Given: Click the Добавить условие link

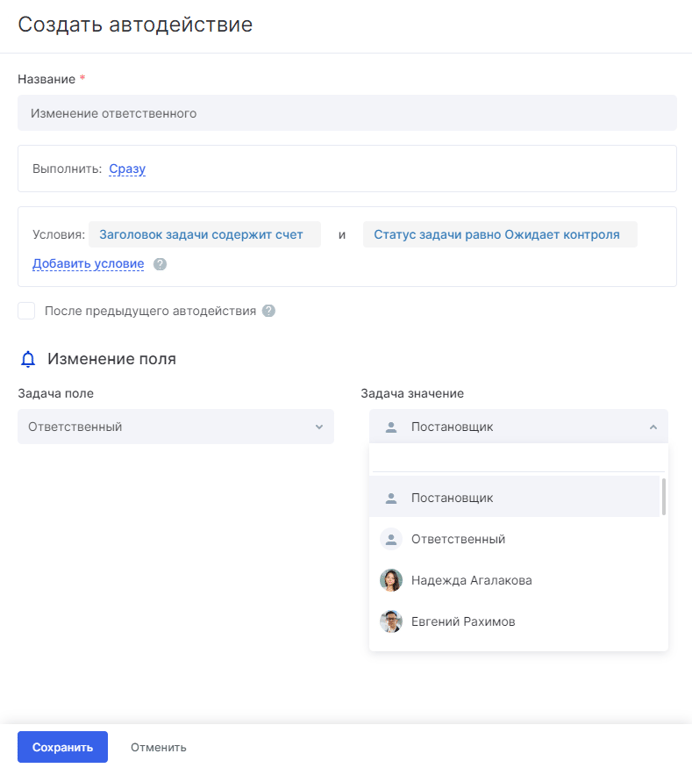Looking at the screenshot, I should pyautogui.click(x=88, y=264).
